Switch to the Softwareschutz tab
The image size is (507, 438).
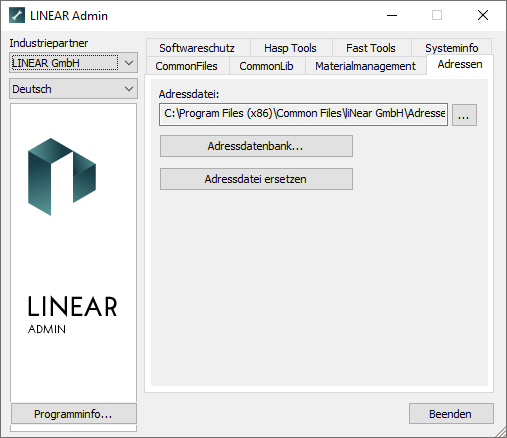click(x=197, y=48)
